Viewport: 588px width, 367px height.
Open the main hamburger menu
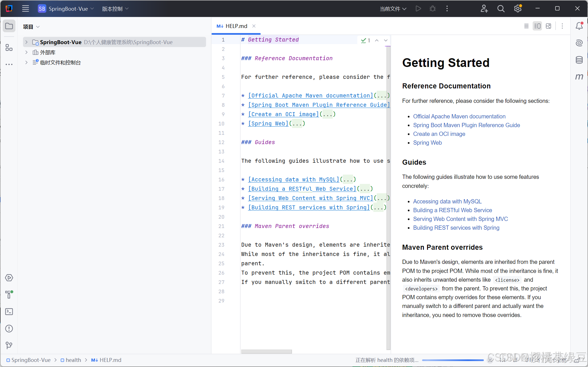point(25,9)
